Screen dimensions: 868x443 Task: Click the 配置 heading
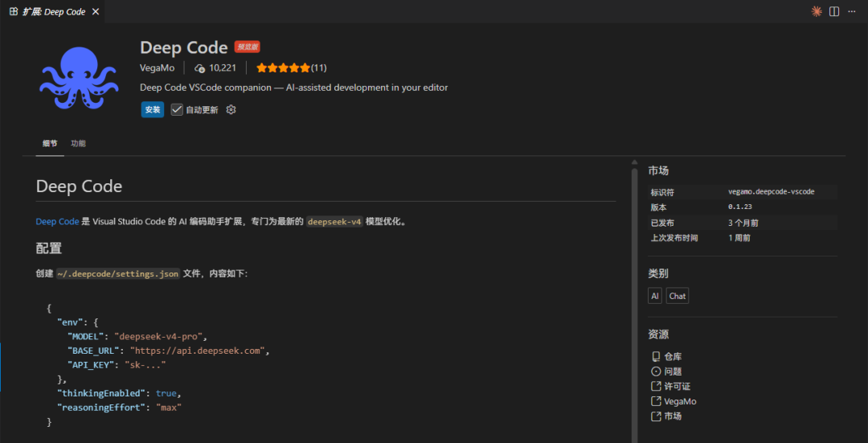pyautogui.click(x=49, y=248)
